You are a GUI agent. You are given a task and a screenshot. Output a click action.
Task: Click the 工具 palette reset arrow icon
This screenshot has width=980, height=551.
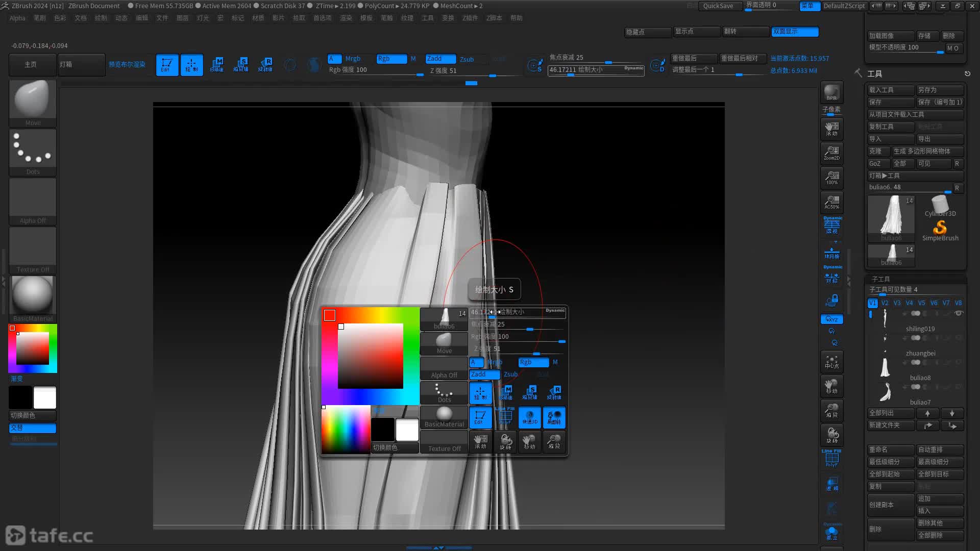[967, 73]
